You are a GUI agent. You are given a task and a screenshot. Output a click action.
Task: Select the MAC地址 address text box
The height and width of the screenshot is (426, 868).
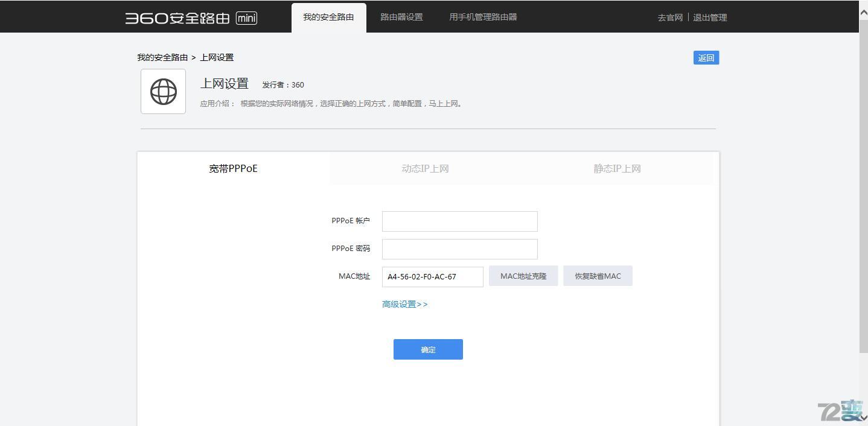click(x=432, y=276)
